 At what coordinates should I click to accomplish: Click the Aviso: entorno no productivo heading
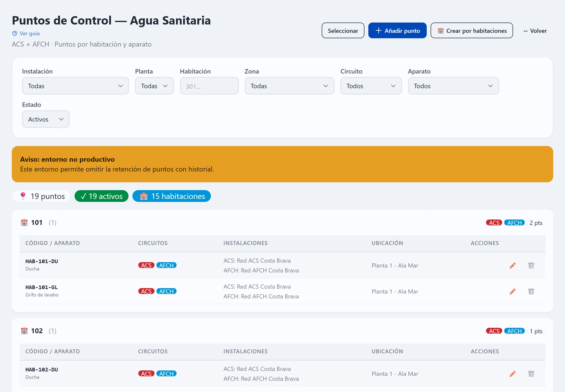[67, 159]
